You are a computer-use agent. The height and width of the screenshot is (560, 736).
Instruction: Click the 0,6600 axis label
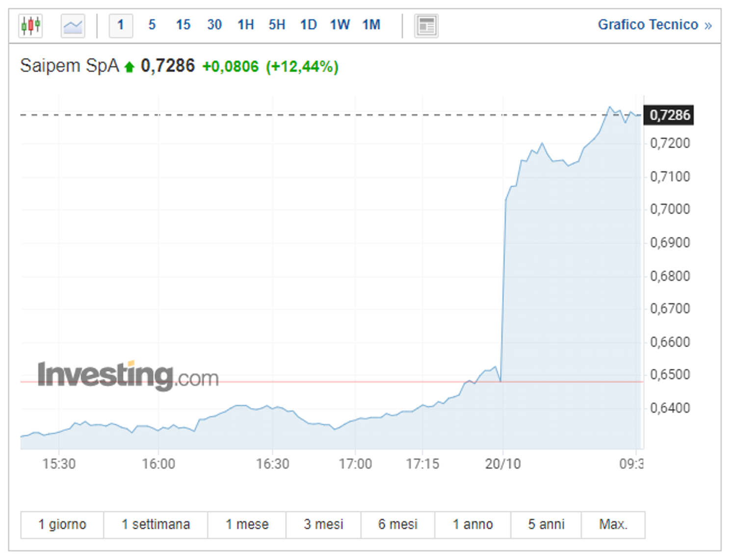point(670,342)
